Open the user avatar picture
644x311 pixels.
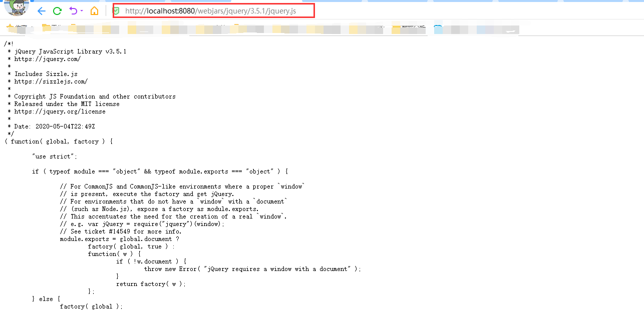pos(17,6)
